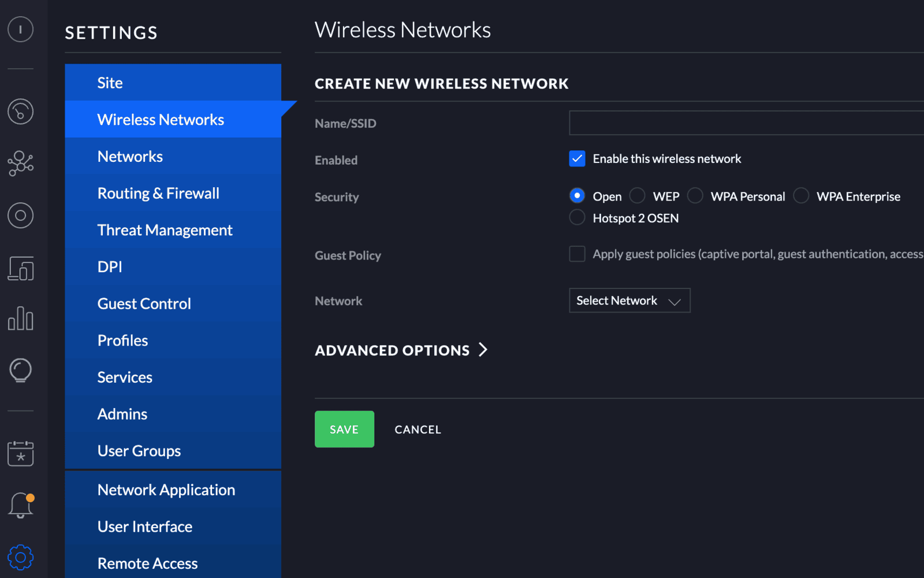Open the Clients icon in sidebar
Image resolution: width=924 pixels, height=578 pixels.
(x=20, y=268)
